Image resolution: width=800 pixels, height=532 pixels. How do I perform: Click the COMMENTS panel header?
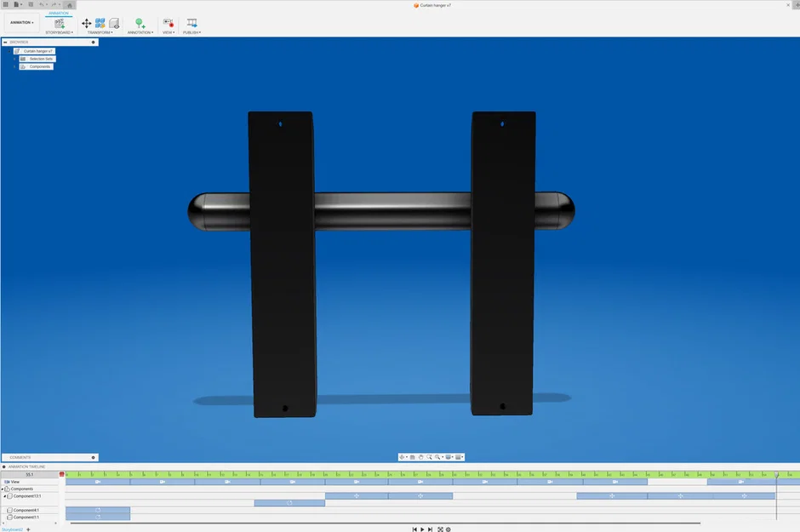click(49, 458)
